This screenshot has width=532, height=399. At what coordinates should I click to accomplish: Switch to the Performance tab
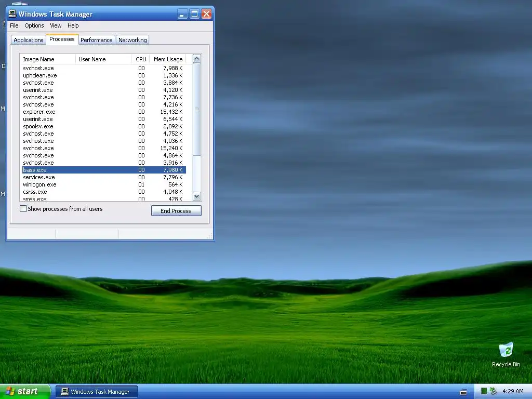click(96, 39)
